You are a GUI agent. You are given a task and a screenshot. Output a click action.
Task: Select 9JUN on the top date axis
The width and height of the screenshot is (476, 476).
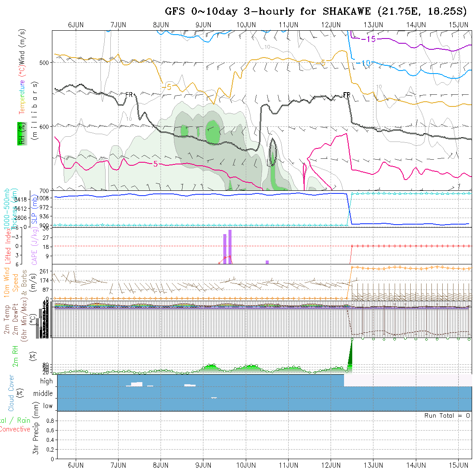203,25
